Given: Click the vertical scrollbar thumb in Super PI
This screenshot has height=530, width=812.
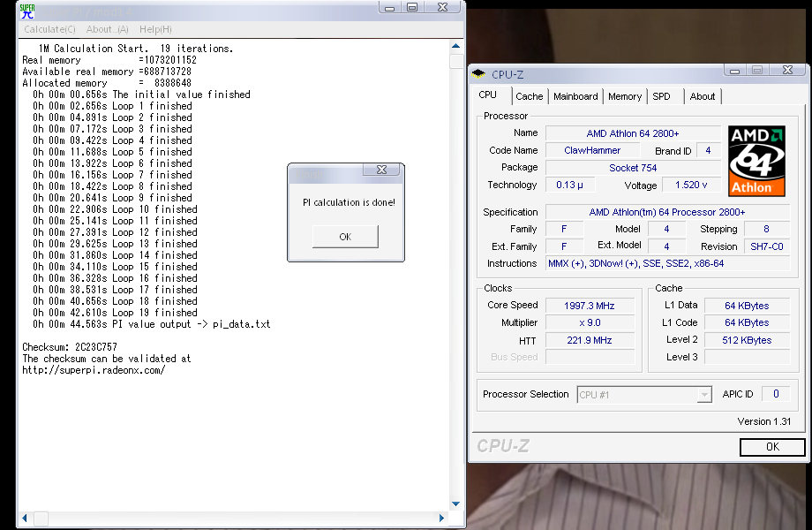Looking at the screenshot, I should 456,61.
